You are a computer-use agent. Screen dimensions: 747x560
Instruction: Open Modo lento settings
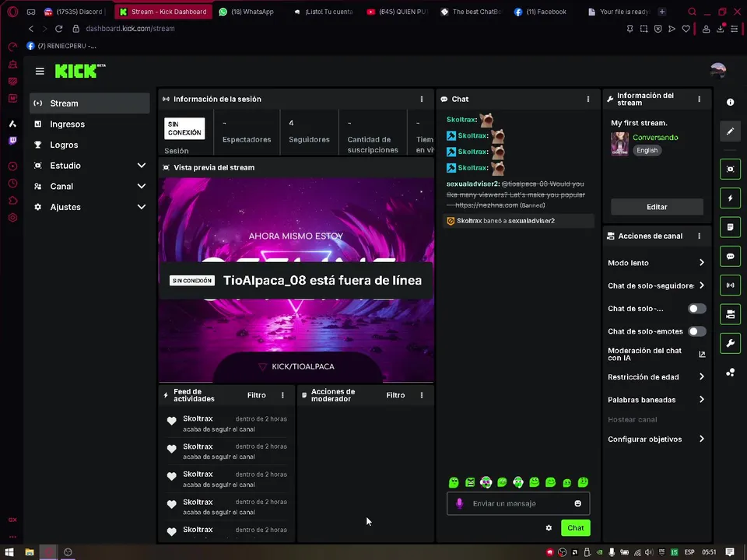657,263
